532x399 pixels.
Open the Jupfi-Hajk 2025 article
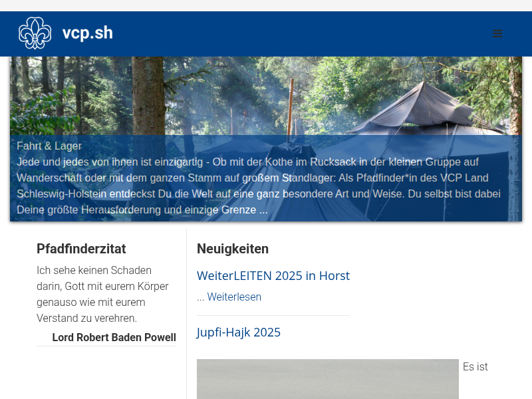[239, 332]
